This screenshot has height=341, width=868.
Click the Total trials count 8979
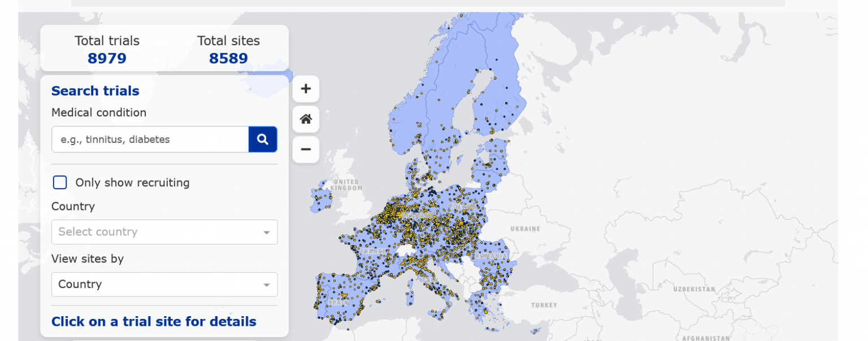coord(107,58)
